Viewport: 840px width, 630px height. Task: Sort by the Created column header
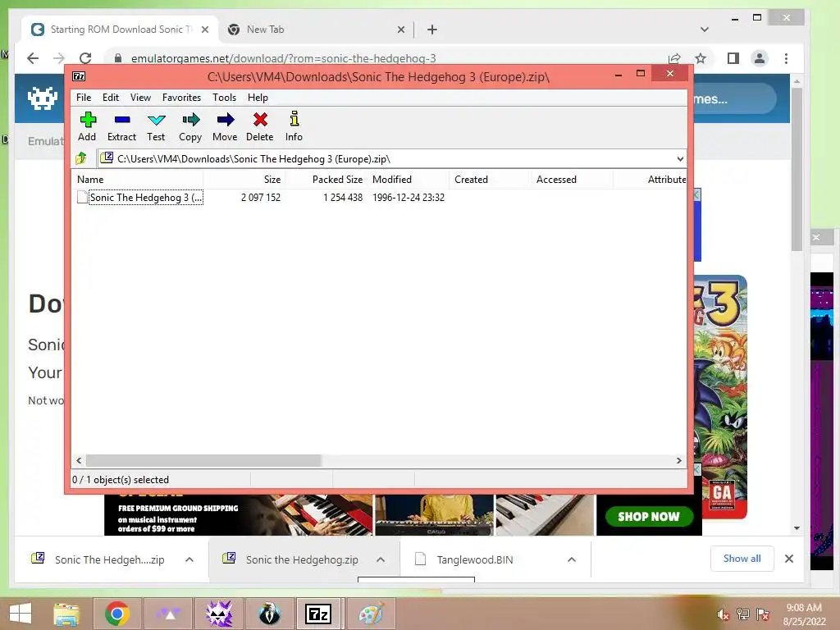(490, 180)
